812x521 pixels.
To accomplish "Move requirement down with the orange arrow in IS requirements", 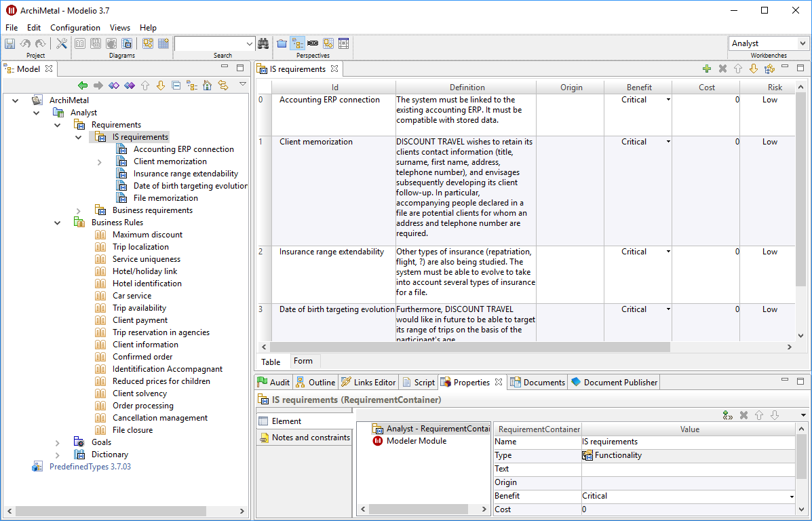I will (x=754, y=69).
